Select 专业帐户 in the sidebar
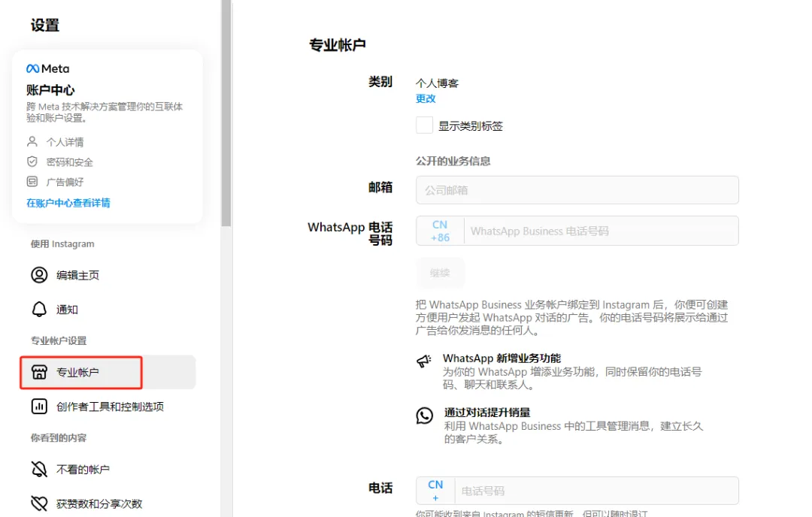 108,372
